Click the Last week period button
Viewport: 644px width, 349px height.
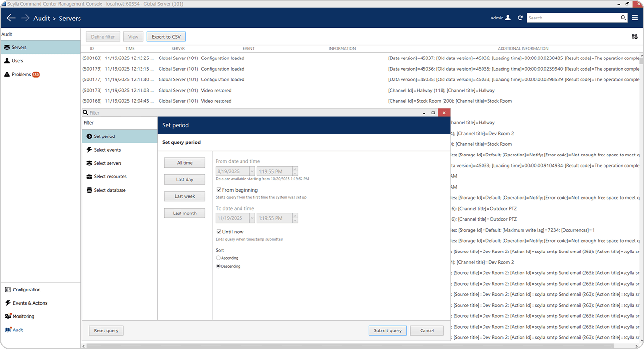[185, 196]
